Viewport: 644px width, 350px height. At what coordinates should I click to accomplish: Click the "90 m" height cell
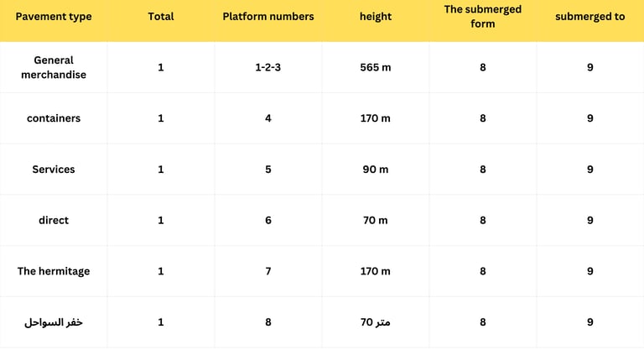click(376, 170)
